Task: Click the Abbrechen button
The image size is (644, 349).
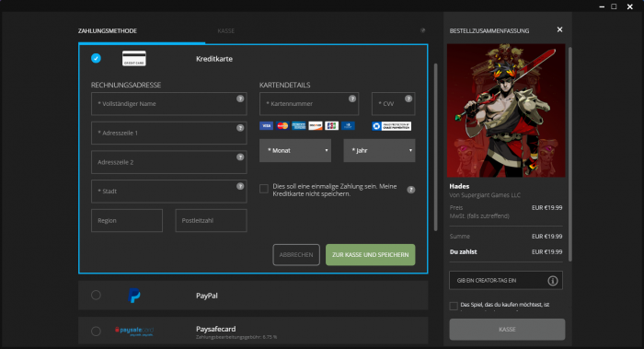Action: coord(296,255)
